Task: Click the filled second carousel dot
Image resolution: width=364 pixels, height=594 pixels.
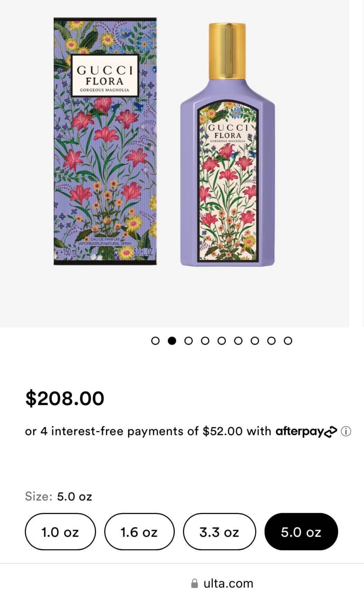Action: [x=172, y=341]
